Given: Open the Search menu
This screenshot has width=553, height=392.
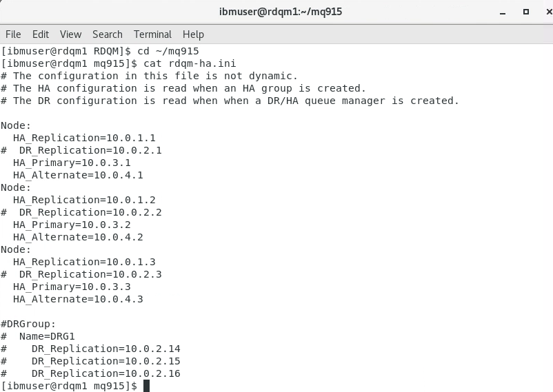Looking at the screenshot, I should [x=107, y=34].
